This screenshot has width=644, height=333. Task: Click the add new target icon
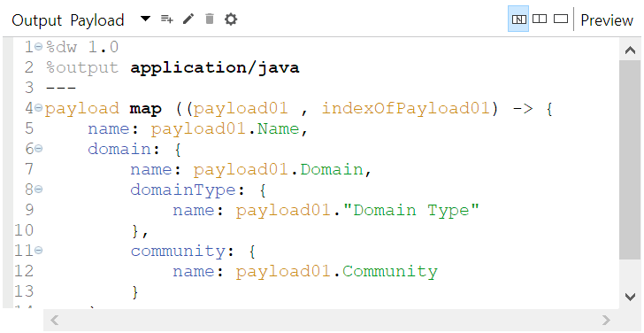[166, 19]
